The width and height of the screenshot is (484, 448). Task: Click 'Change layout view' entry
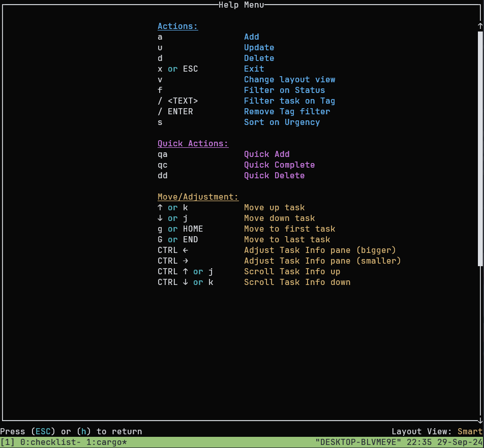(289, 79)
